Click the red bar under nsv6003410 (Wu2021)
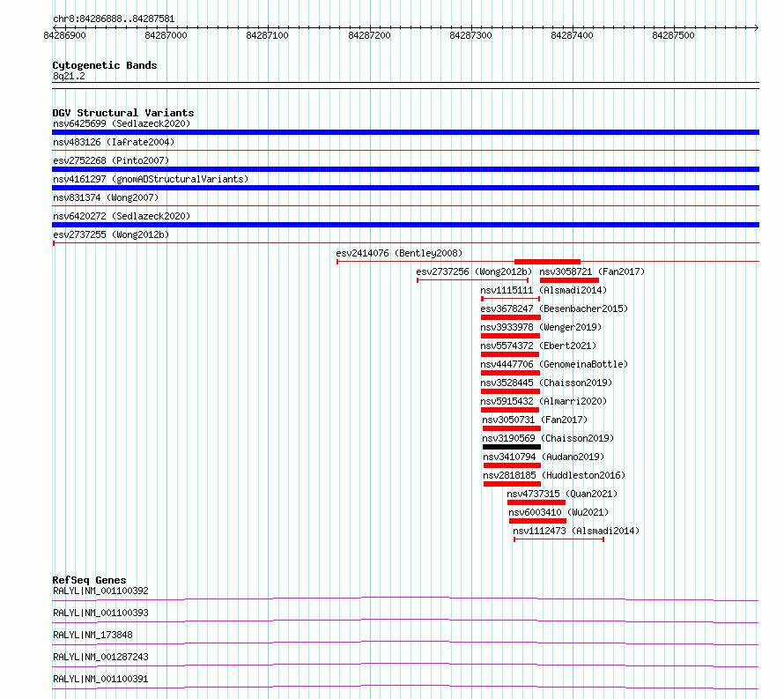The image size is (784, 699). coord(537,521)
